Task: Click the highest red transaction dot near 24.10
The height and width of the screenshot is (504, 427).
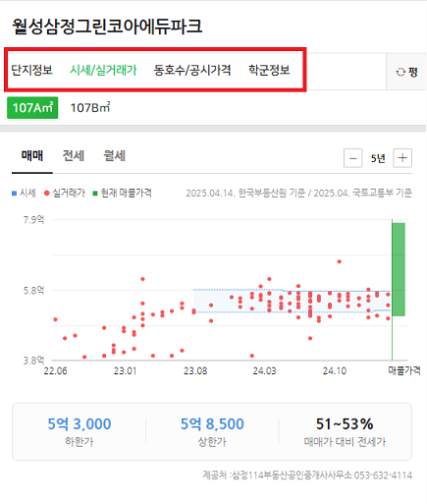Action: tap(340, 261)
